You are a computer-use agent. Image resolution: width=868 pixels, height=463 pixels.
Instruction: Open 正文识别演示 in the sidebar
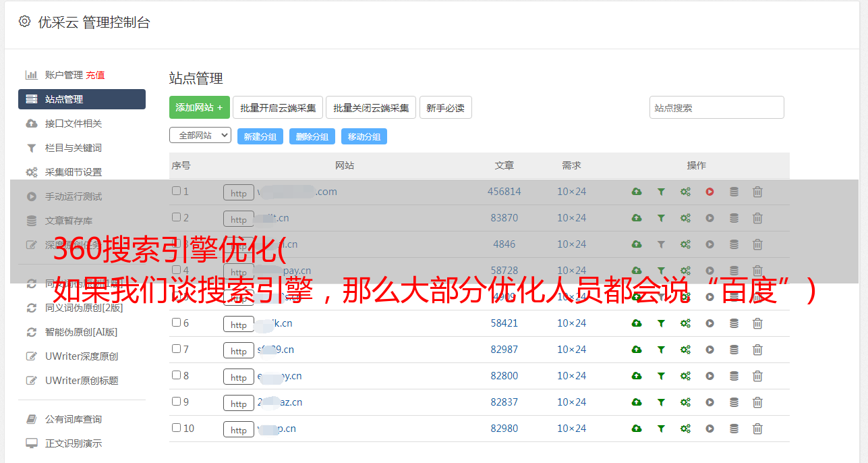[x=74, y=443]
